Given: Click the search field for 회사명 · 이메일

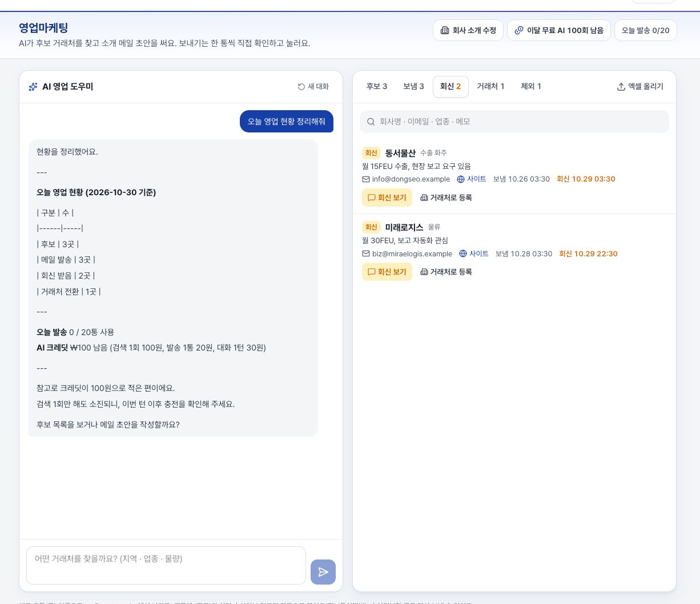Looking at the screenshot, I should point(514,122).
